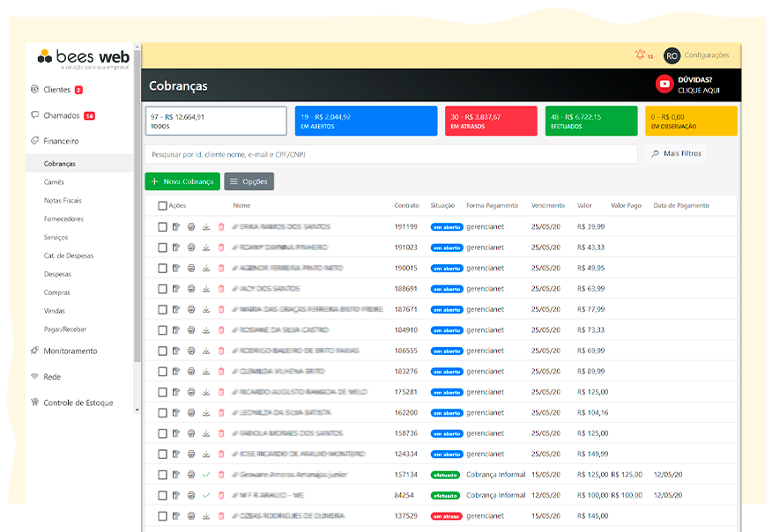Click the Nova Cobrança button
The width and height of the screenshot is (772, 532).
coord(182,181)
